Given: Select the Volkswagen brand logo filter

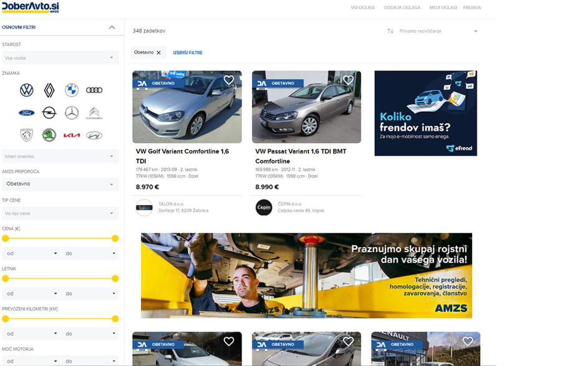Looking at the screenshot, I should point(26,90).
